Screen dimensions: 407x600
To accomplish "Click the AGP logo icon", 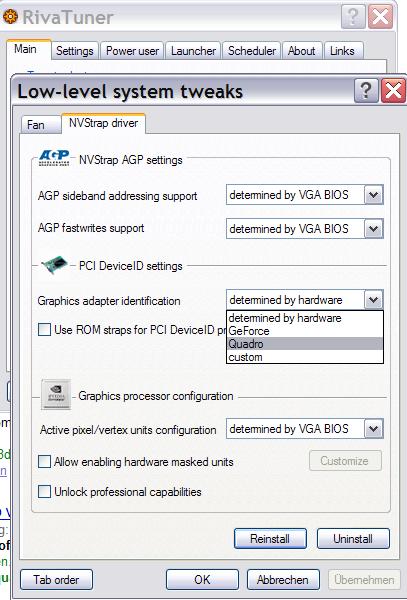I will (x=54, y=158).
